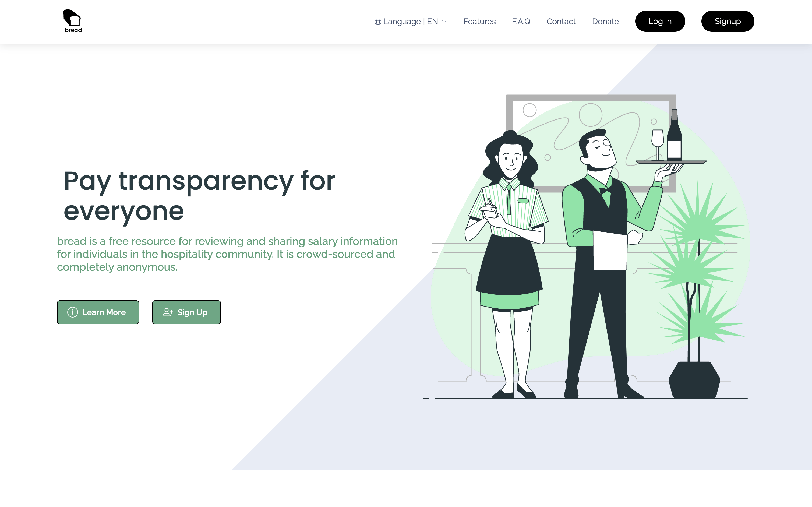The image size is (812, 507).
Task: Click the Learn More info circle icon
Action: coord(72,312)
